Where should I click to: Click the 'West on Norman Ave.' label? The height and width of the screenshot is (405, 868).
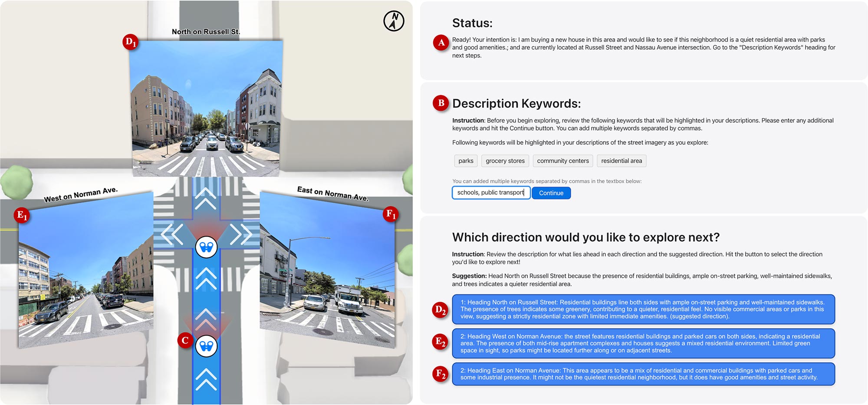(x=81, y=194)
